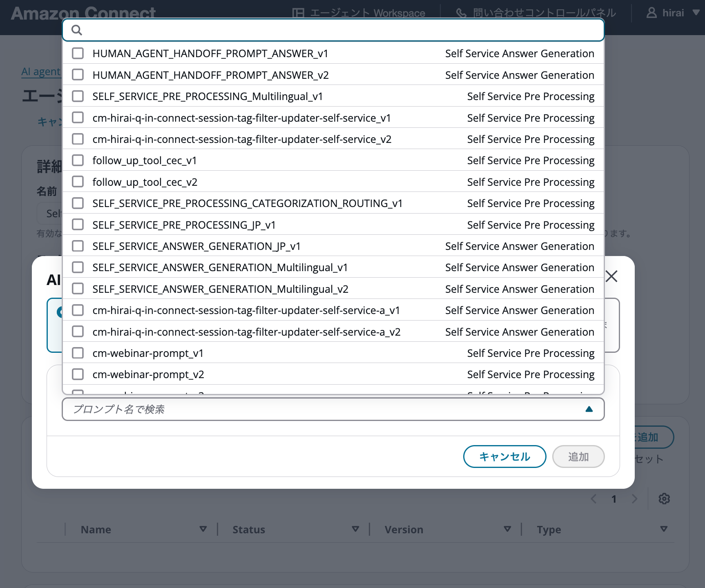
Task: Select cm-webinar-prompt_v2 row text
Action: [148, 374]
